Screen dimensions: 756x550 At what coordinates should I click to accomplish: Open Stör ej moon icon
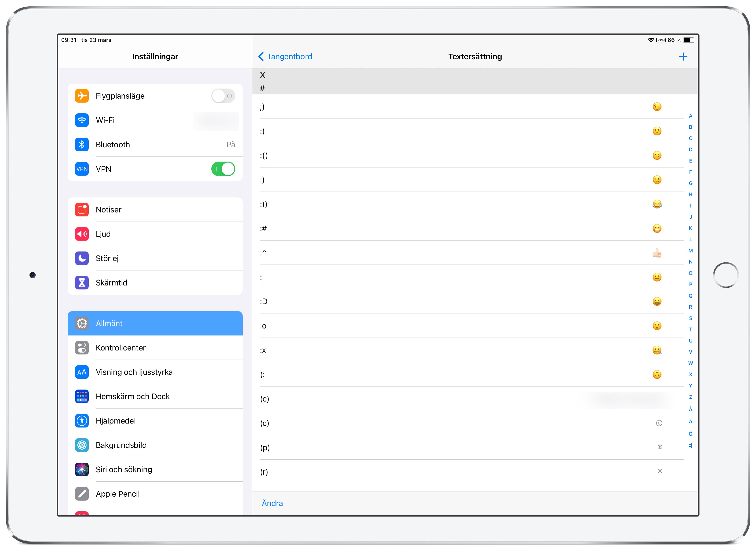[82, 258]
